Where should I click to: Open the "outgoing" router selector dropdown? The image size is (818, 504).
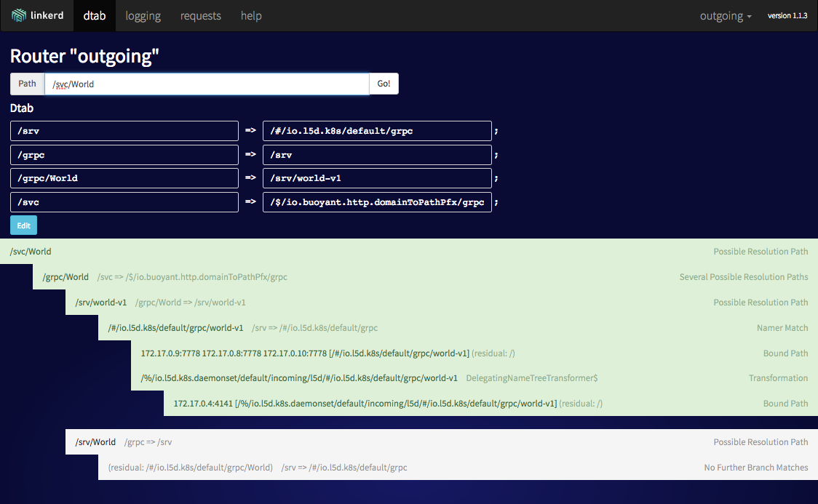[x=725, y=15]
